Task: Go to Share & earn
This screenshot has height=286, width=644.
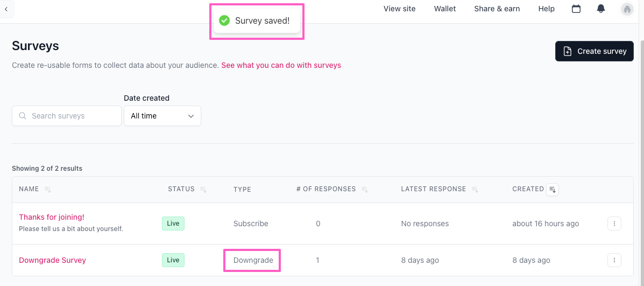Action: point(497,9)
